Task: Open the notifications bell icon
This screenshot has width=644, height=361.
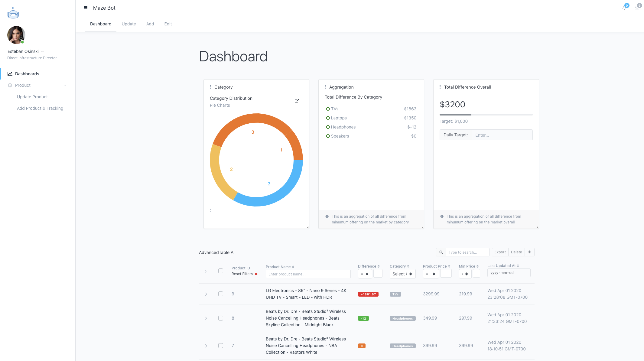Action: click(x=624, y=8)
